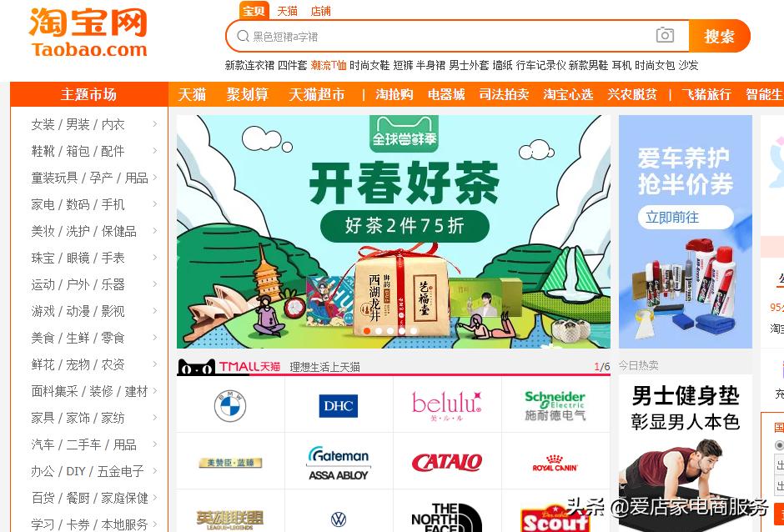Click the 开春好茶 main banner image
This screenshot has height=532, width=784.
tap(394, 232)
